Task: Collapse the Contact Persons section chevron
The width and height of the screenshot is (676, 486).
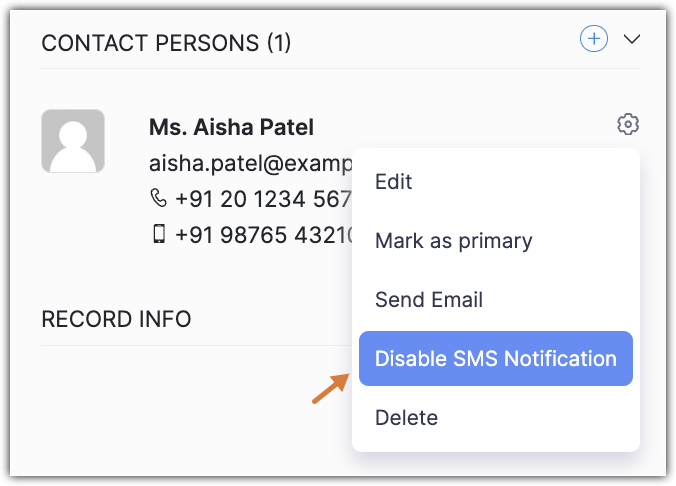Action: pos(631,39)
